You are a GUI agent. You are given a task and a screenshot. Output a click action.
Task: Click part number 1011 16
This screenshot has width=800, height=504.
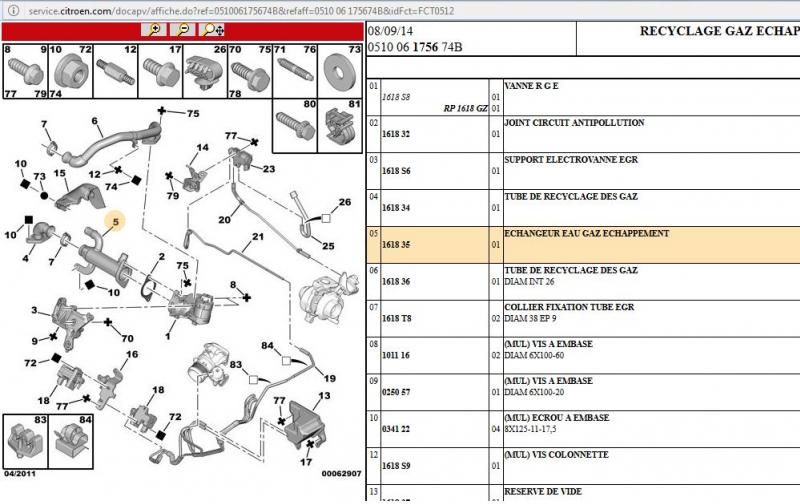[396, 355]
